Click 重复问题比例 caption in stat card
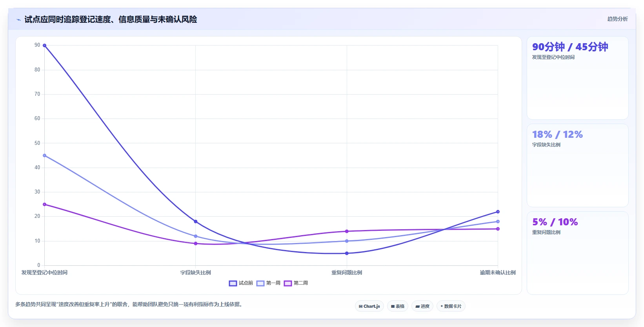Image resolution: width=644 pixels, height=327 pixels. 546,232
